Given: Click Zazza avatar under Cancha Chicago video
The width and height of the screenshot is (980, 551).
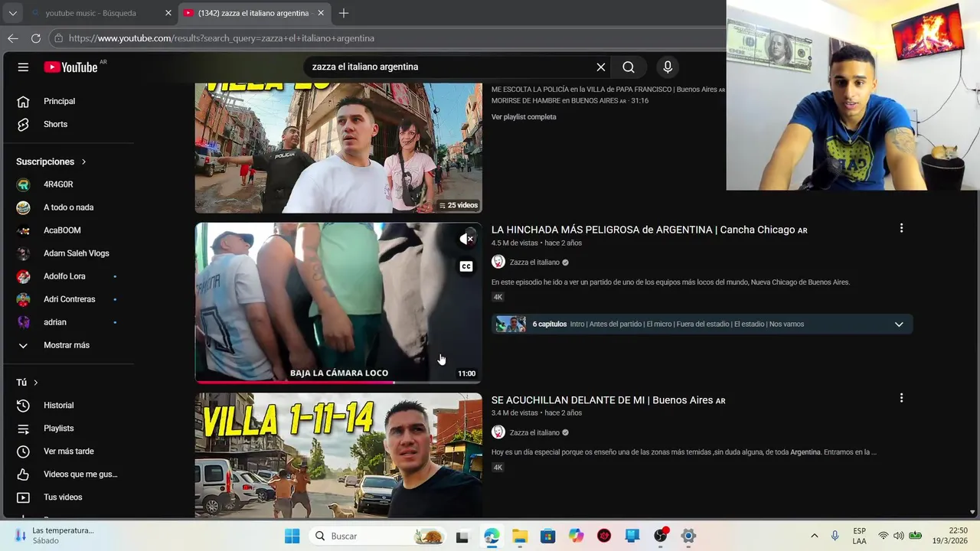Looking at the screenshot, I should (x=498, y=262).
